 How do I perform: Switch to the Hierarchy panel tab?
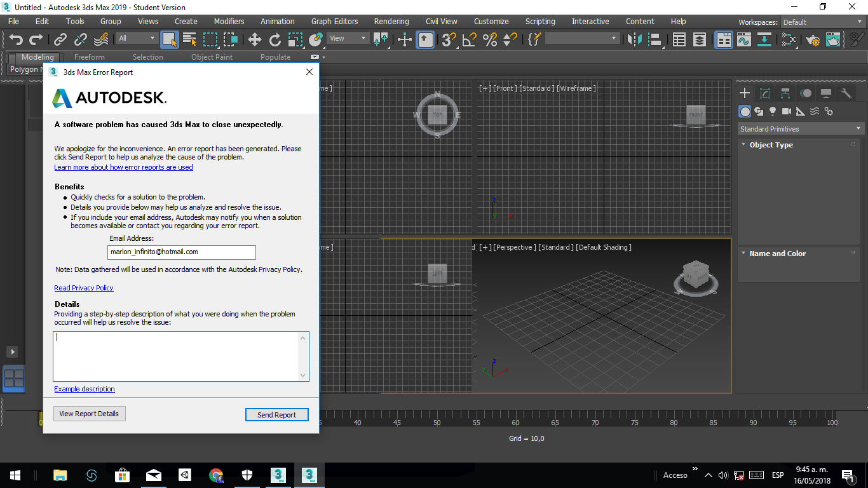(x=785, y=93)
